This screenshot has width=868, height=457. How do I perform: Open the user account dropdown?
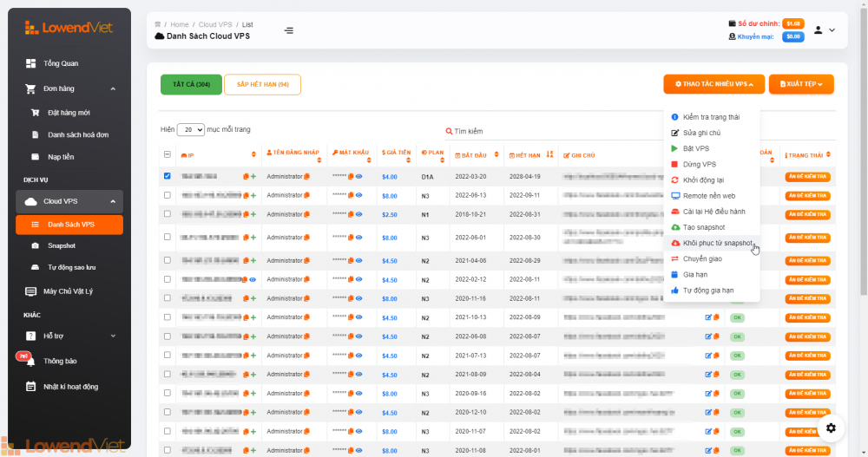[x=824, y=30]
